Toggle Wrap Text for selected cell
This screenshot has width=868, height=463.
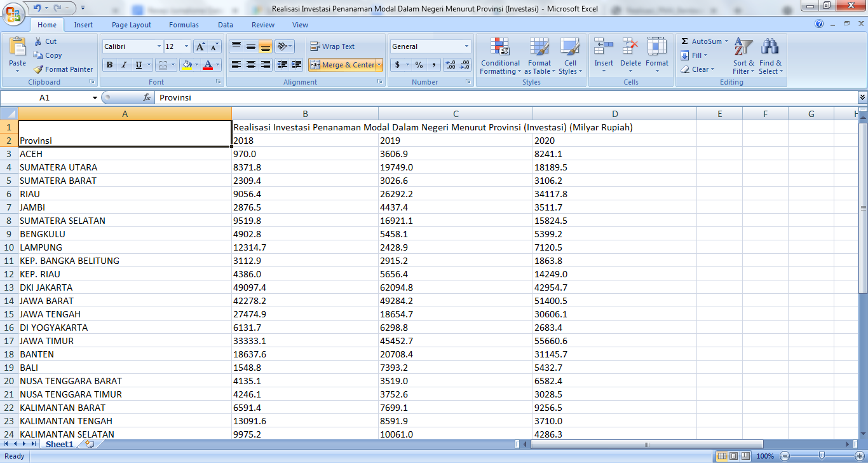tap(332, 46)
